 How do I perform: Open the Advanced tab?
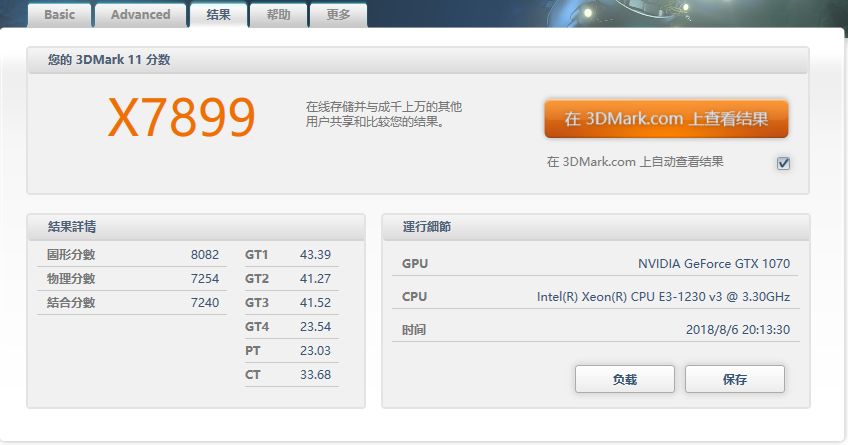click(x=141, y=15)
